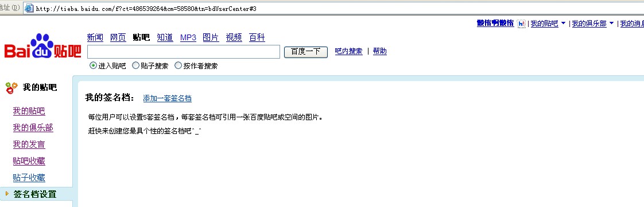Click the browser address bar URL

point(146,9)
